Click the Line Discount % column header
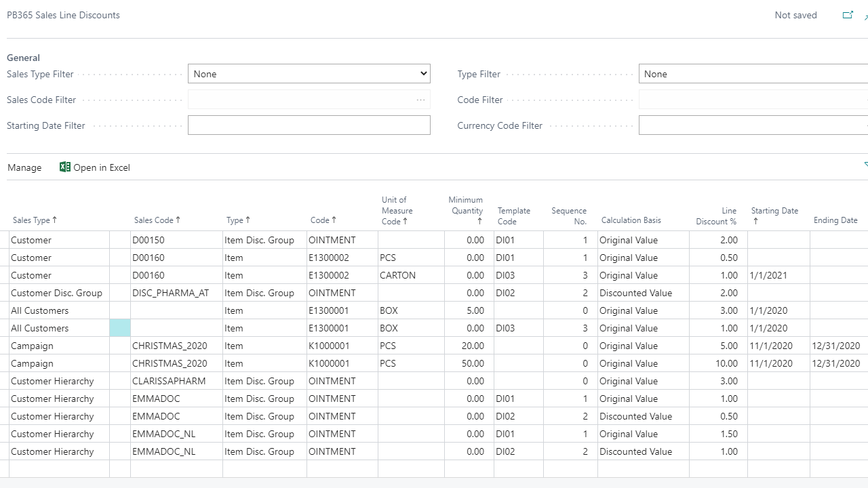 point(717,216)
